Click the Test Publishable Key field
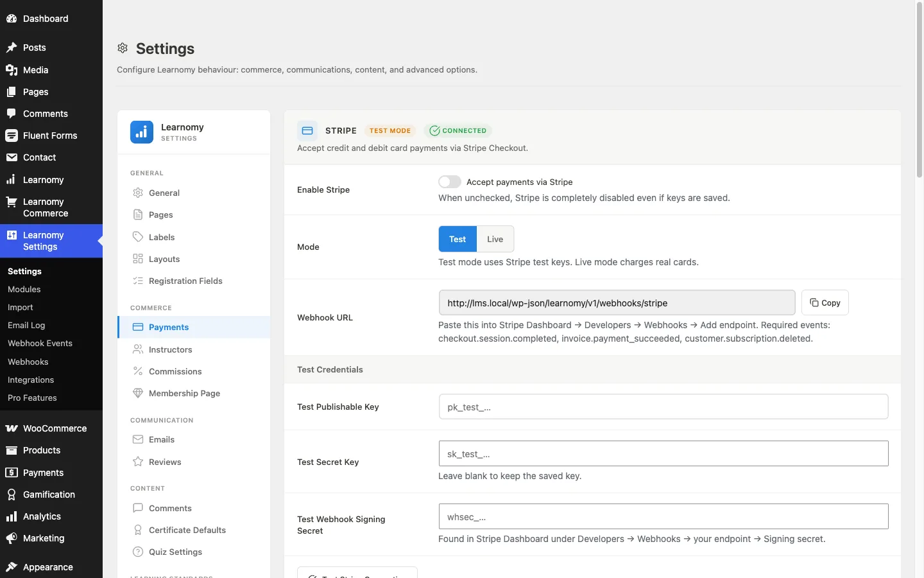Image resolution: width=924 pixels, height=578 pixels. click(663, 407)
